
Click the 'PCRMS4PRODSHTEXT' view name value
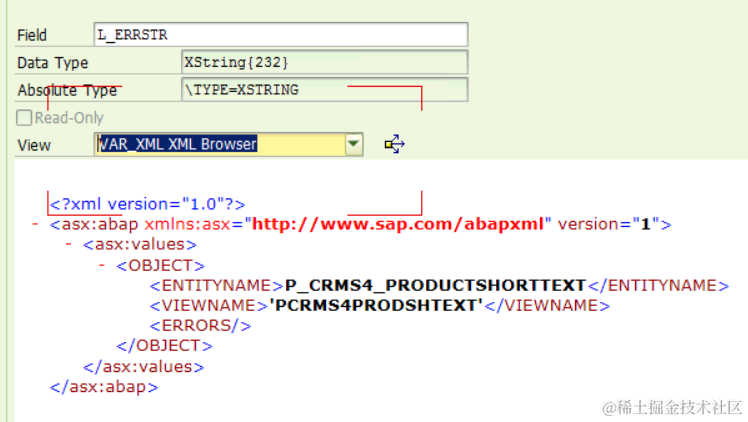[376, 305]
